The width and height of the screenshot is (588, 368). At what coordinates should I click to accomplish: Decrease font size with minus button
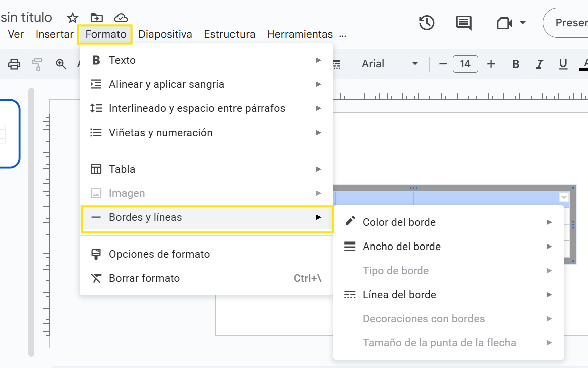click(443, 64)
